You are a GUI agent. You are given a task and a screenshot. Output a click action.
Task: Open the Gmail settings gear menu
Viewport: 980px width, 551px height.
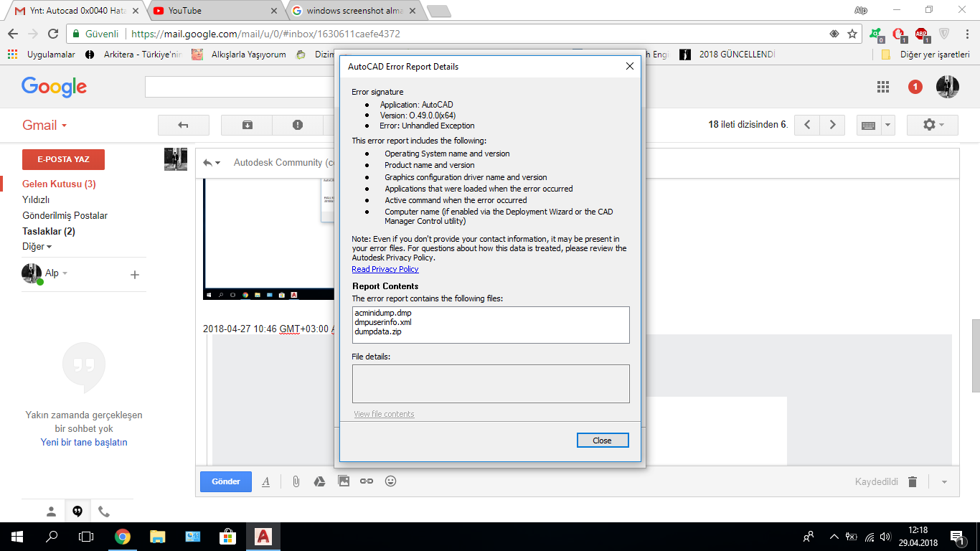coord(933,125)
